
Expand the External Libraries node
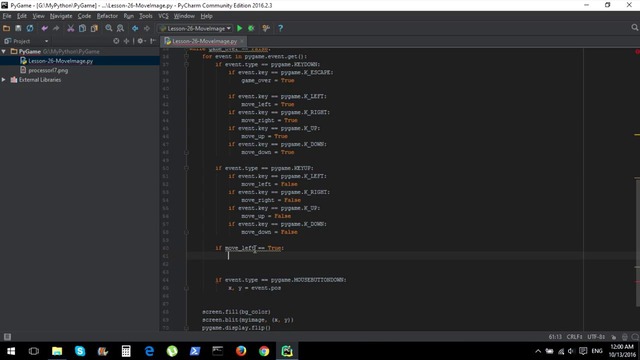click(4, 80)
